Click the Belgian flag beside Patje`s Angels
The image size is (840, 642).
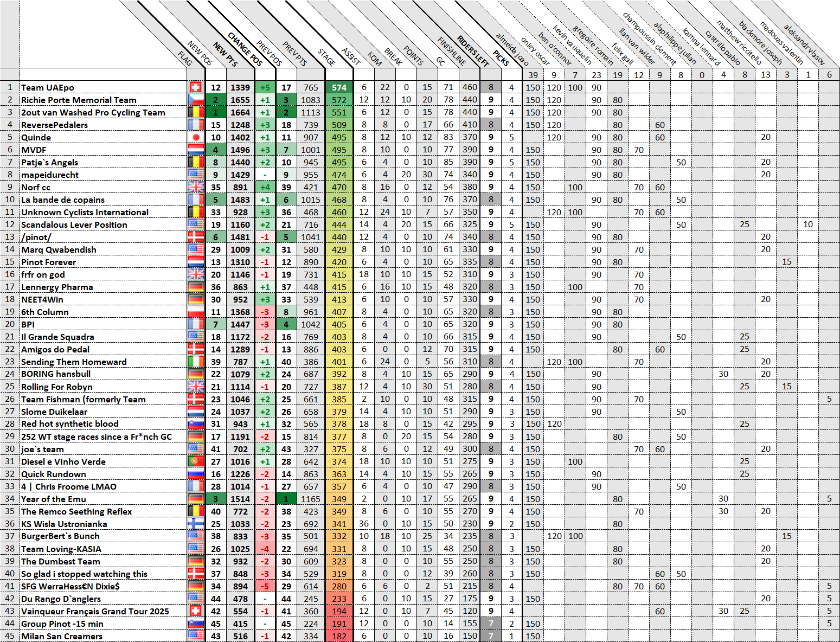click(196, 162)
